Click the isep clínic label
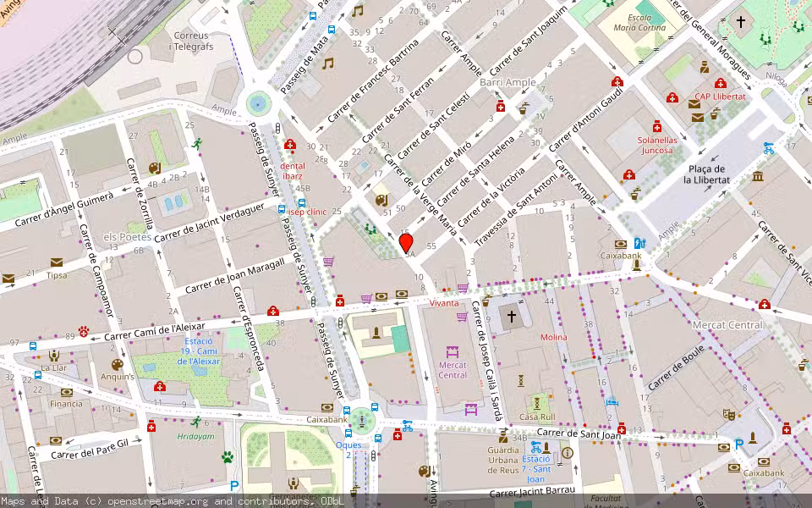The image size is (812, 508). [x=308, y=212]
